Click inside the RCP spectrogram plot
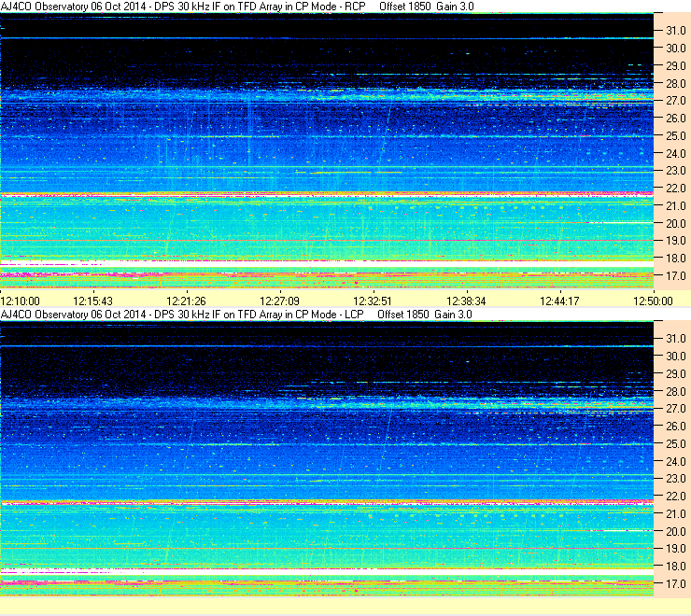This screenshot has height=616, width=691. (327, 150)
